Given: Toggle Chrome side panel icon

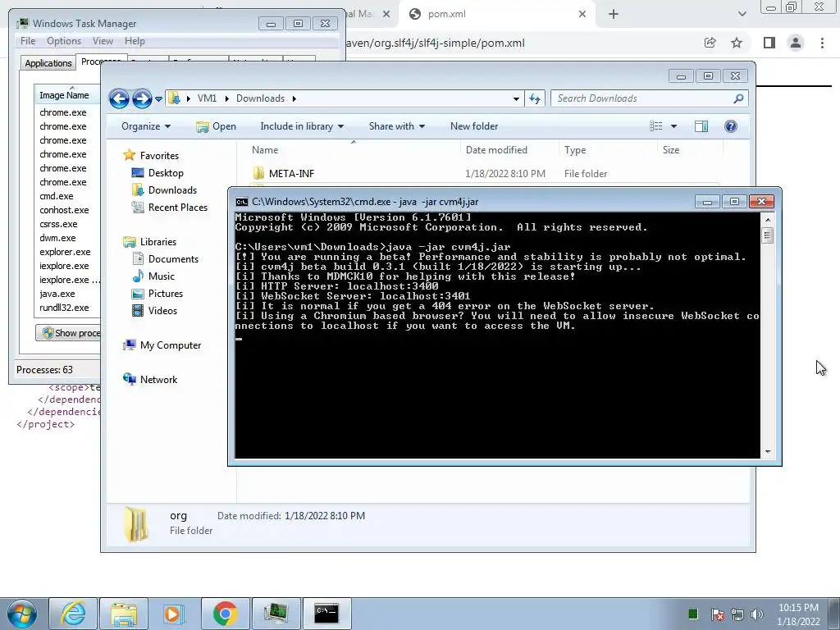Looking at the screenshot, I should [x=769, y=43].
